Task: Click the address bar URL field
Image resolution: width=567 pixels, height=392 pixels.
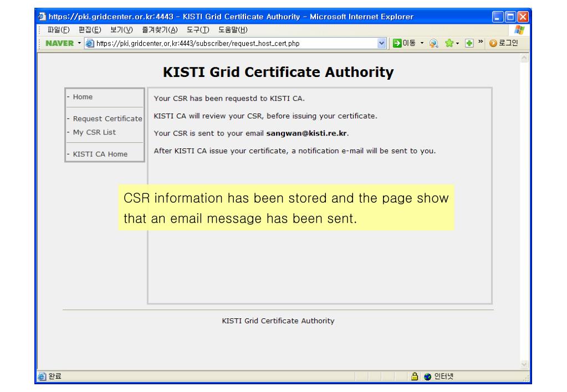Action: (x=236, y=43)
